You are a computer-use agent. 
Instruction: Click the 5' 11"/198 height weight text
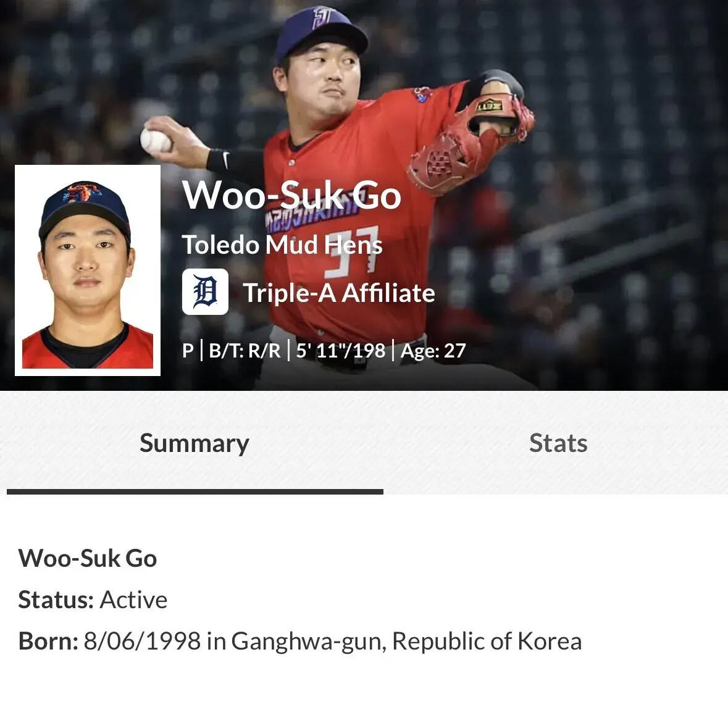tap(341, 351)
